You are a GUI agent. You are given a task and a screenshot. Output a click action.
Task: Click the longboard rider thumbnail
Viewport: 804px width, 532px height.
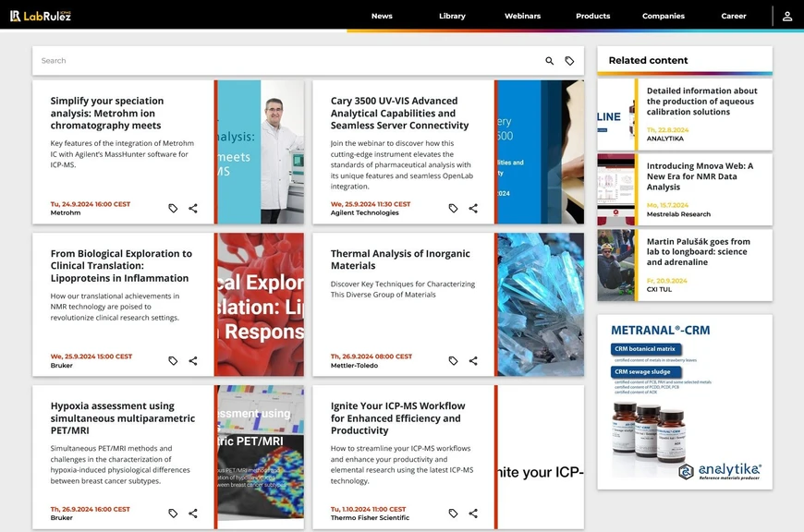coord(615,265)
